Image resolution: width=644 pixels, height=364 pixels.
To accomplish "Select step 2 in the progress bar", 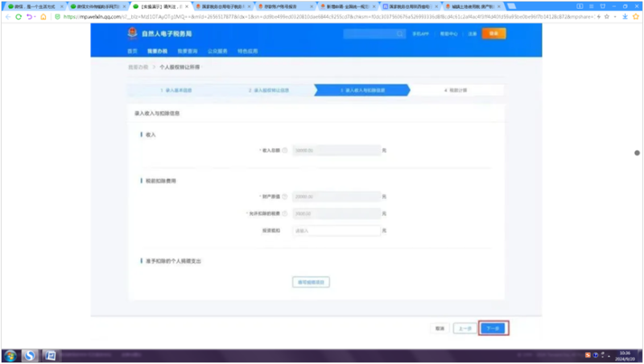I will tap(268, 91).
